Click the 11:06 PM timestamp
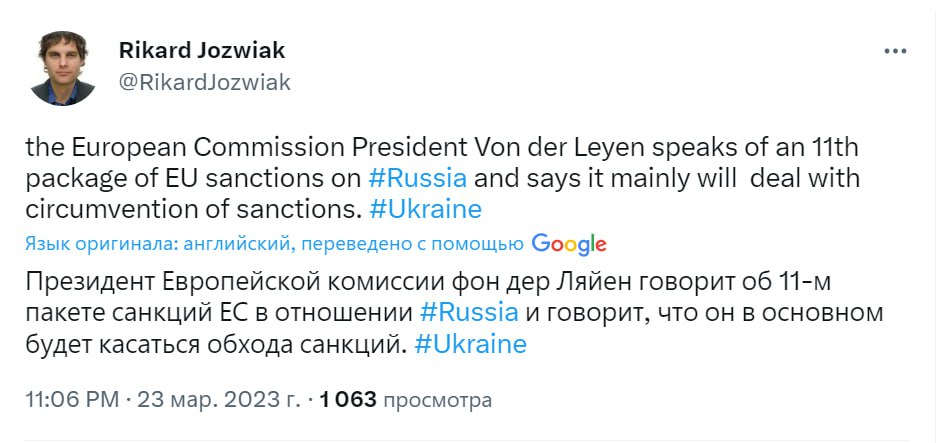 pyautogui.click(x=70, y=400)
